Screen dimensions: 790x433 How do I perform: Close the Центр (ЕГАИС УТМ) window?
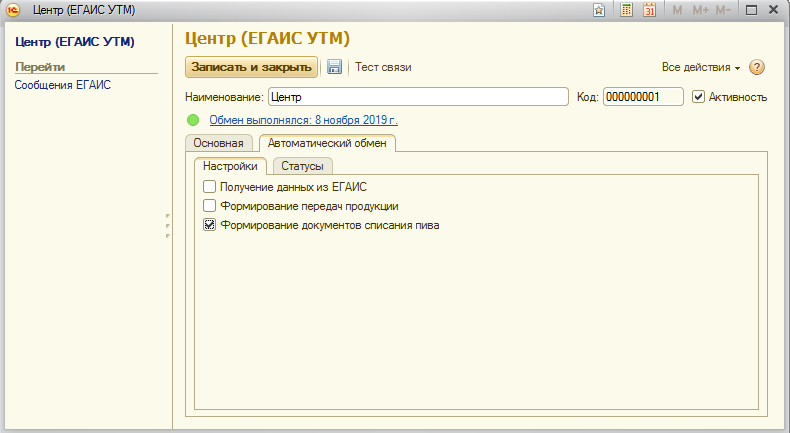[x=773, y=10]
